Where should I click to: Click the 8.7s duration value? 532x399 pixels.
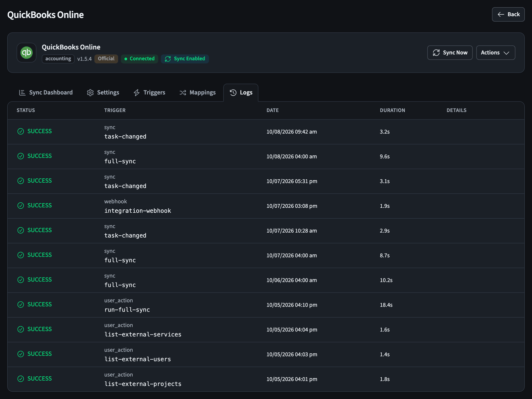pyautogui.click(x=385, y=256)
